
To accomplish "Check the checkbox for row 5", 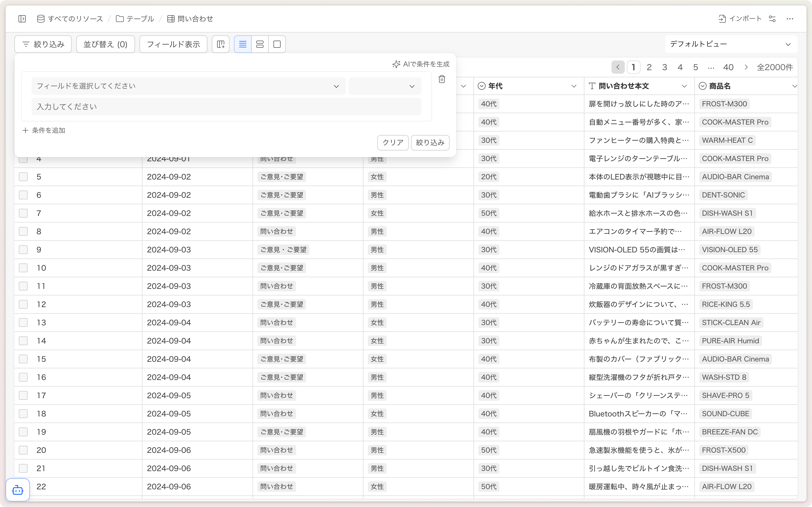I will coord(23,177).
